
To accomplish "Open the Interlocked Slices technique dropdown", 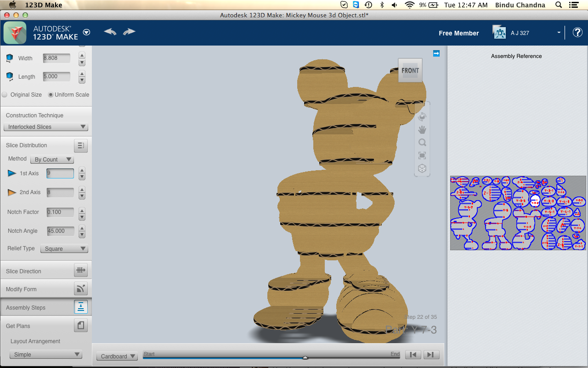I will 46,126.
